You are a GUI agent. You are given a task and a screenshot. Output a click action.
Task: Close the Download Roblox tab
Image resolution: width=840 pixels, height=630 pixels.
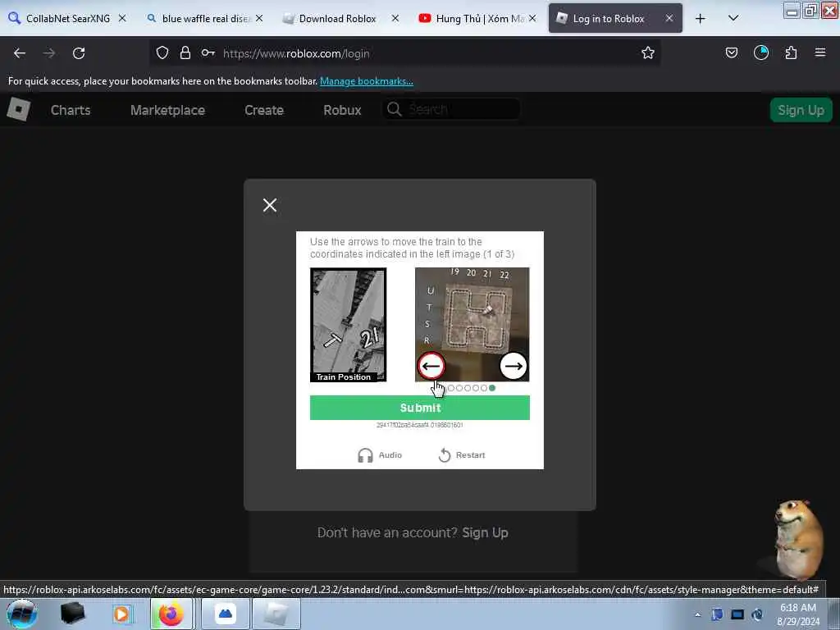tap(395, 18)
